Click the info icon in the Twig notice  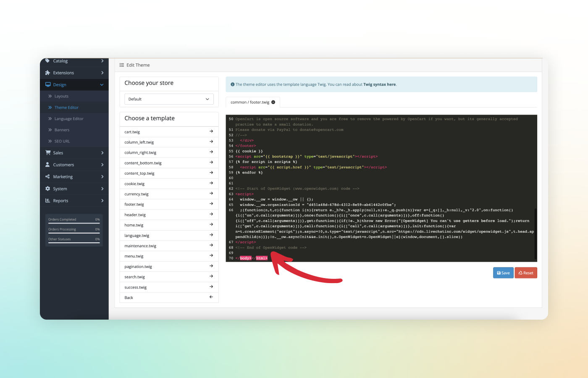[232, 84]
